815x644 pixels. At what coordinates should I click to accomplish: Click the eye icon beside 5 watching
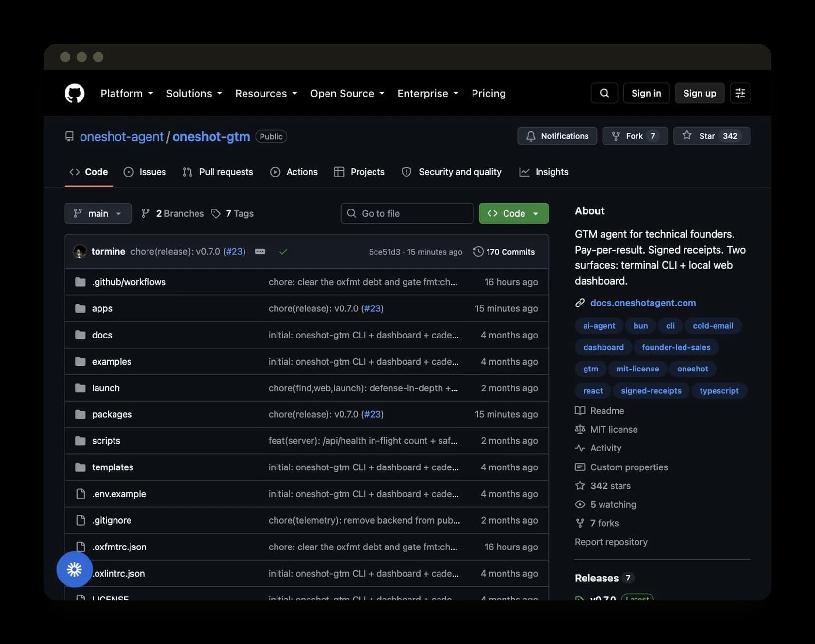coord(580,504)
